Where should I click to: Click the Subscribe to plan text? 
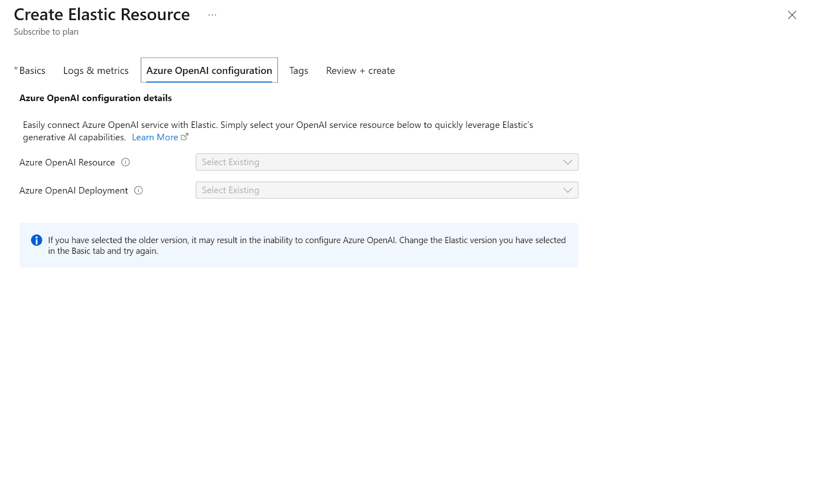pos(46,32)
